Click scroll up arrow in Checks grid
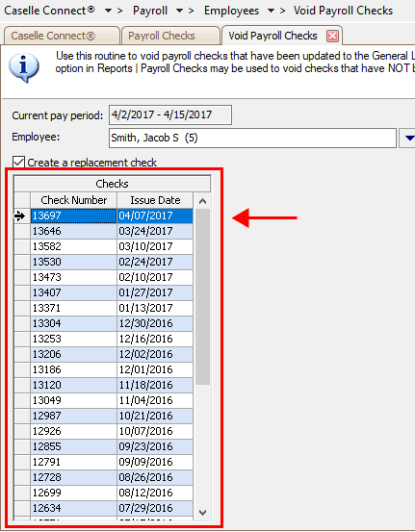 pyautogui.click(x=203, y=201)
